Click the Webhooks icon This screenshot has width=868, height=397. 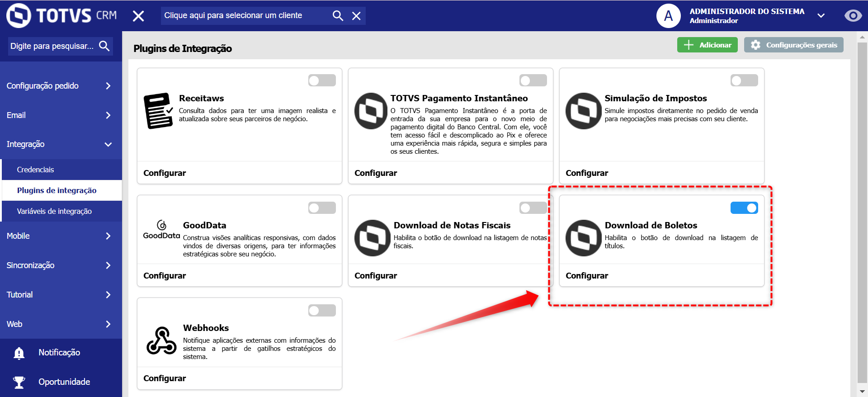[x=161, y=340]
